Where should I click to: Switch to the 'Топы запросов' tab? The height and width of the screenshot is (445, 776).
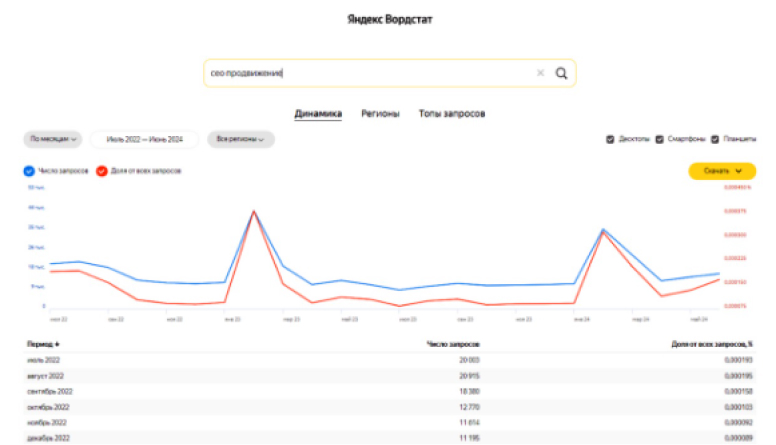pos(452,114)
